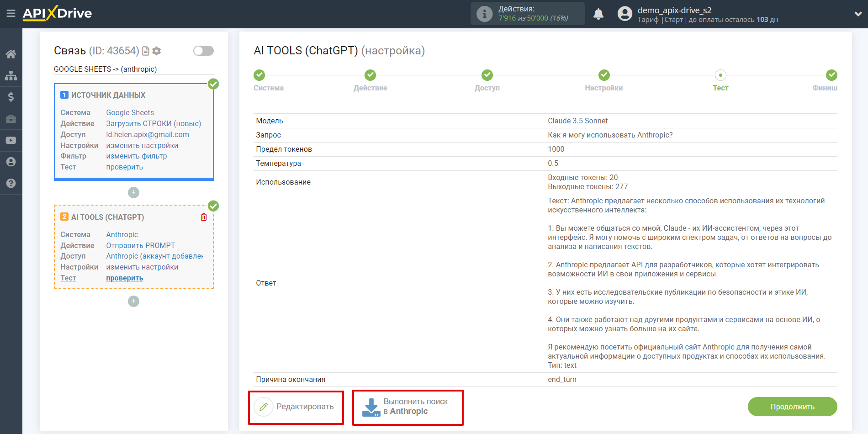868x434 pixels.
Task: Click the user avatar icon
Action: tap(625, 14)
